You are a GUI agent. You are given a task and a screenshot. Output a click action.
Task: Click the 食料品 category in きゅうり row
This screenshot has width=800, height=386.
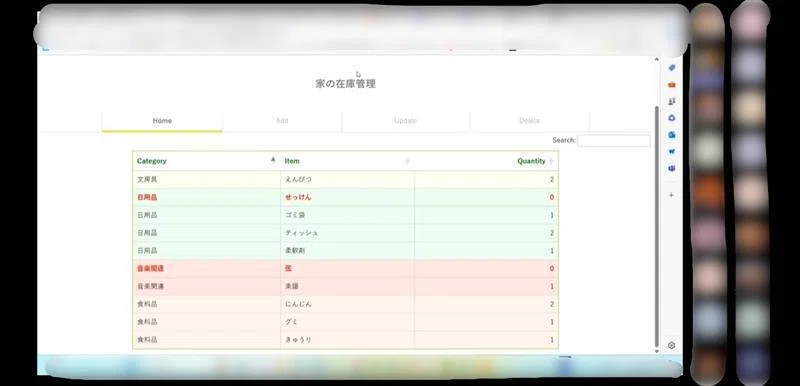[207, 340]
